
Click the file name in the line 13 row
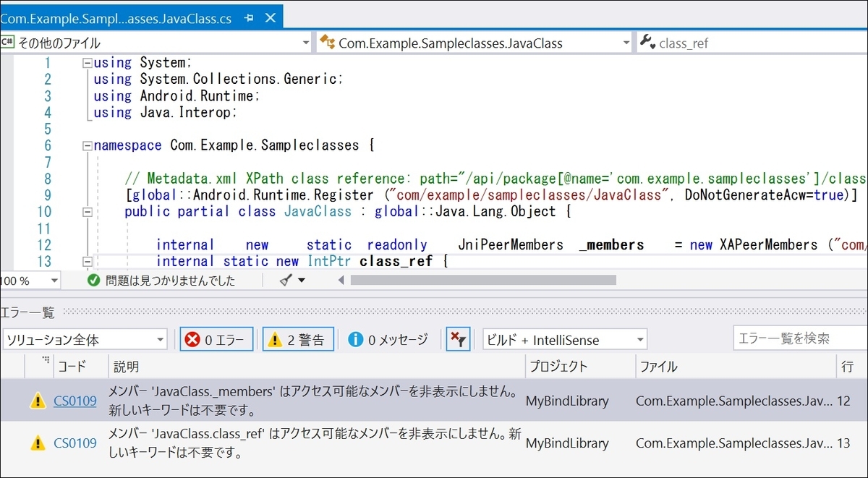734,443
